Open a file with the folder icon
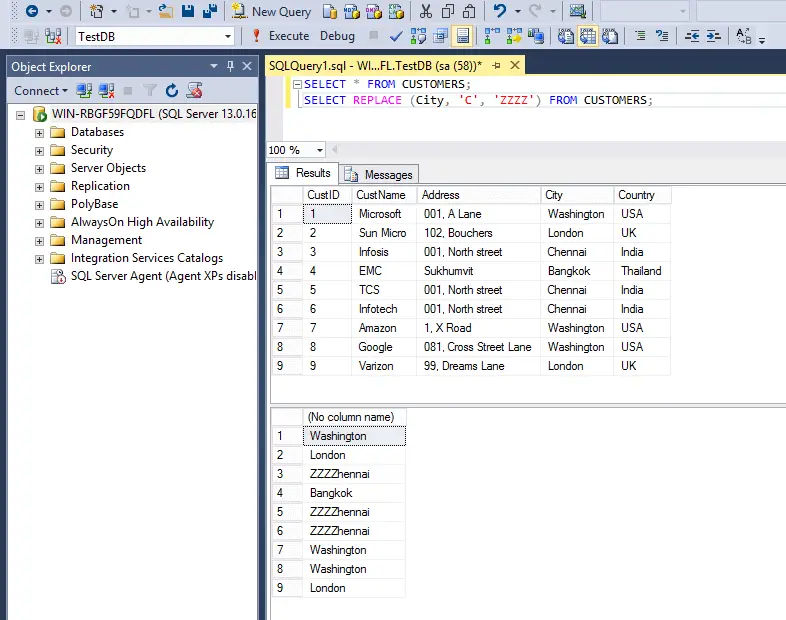786x620 pixels. click(x=165, y=11)
